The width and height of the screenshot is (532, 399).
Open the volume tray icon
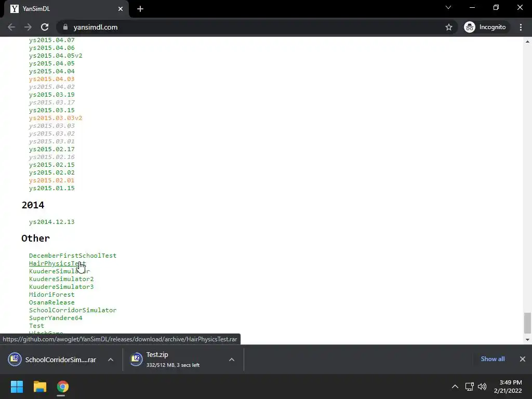point(482,387)
